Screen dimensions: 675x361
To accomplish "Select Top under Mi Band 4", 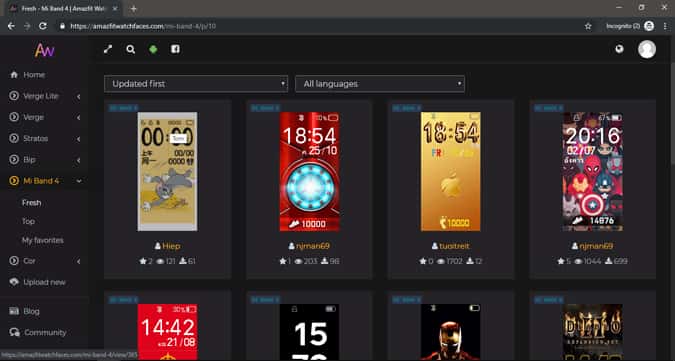I will pos(28,221).
